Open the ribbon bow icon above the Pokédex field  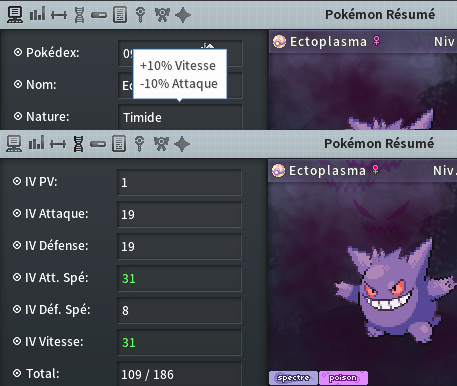pyautogui.click(x=162, y=15)
